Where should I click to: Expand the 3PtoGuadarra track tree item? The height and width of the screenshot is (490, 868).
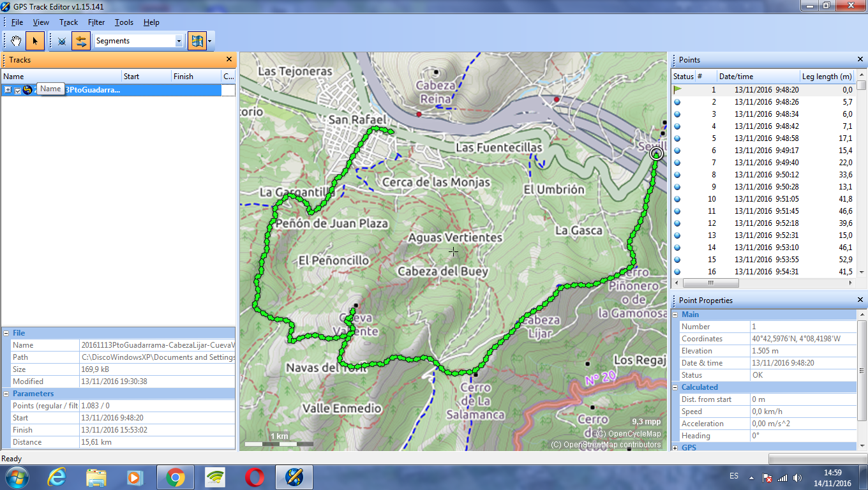8,90
